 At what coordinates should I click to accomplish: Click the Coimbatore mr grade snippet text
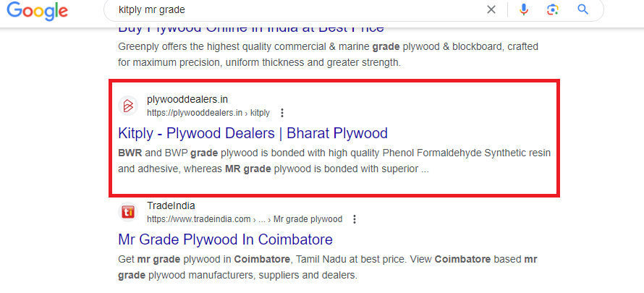click(326, 267)
